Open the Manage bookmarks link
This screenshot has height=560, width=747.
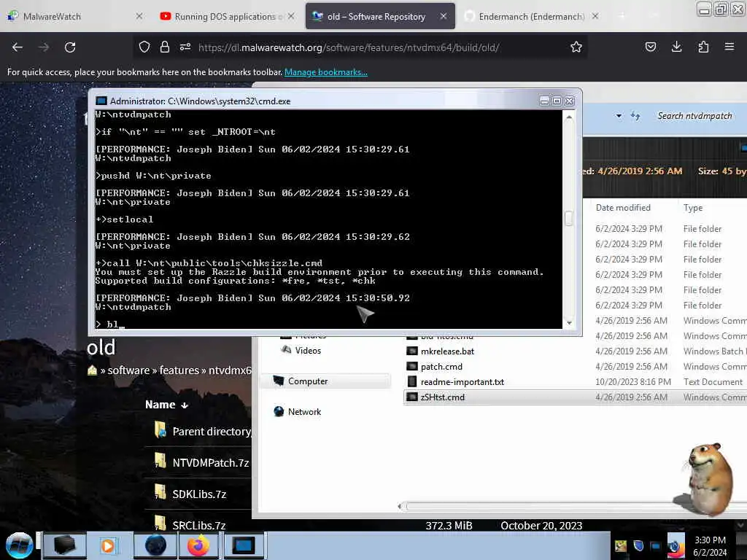pos(326,72)
